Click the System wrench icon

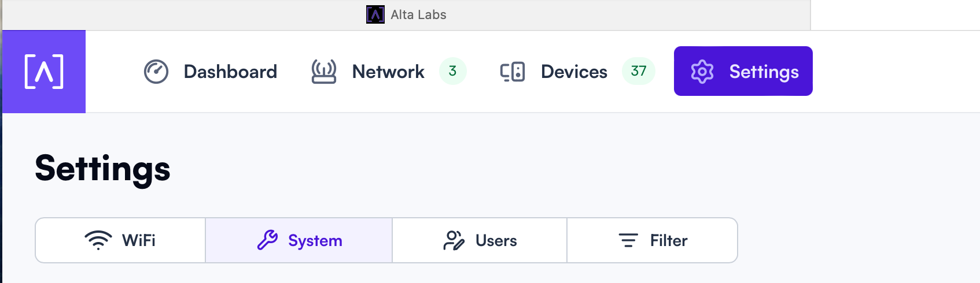(267, 240)
